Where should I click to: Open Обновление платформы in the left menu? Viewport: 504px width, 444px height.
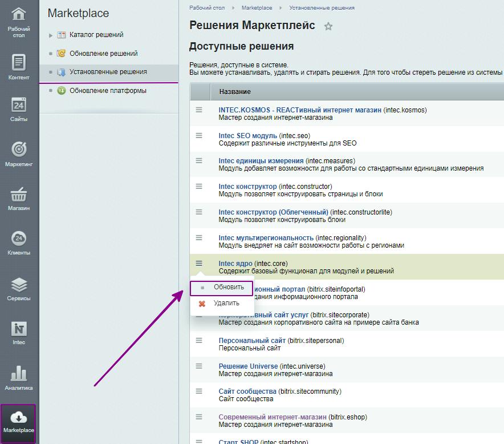pyautogui.click(x=108, y=91)
